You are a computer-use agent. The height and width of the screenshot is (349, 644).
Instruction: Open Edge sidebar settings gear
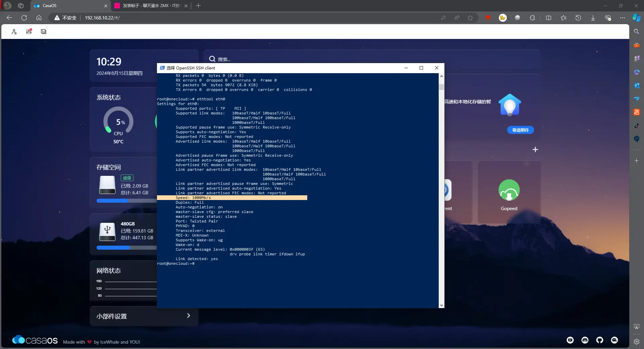[x=636, y=342]
